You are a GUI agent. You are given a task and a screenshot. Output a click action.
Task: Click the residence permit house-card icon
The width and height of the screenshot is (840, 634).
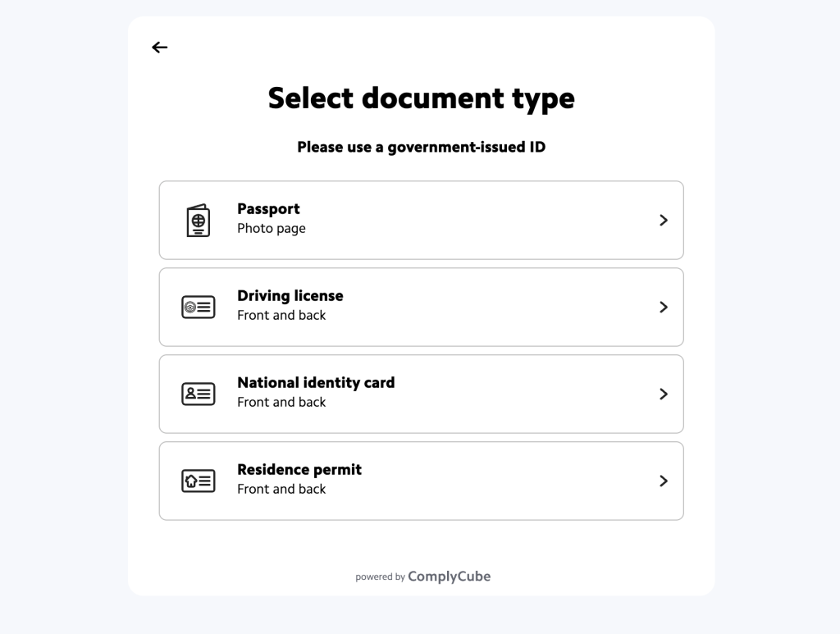click(x=198, y=481)
